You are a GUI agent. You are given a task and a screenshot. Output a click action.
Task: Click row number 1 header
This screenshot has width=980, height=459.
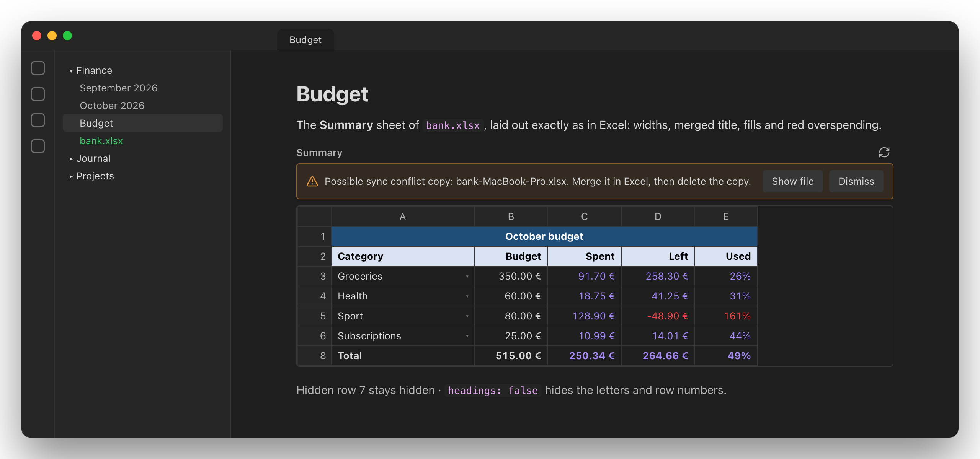pos(314,236)
